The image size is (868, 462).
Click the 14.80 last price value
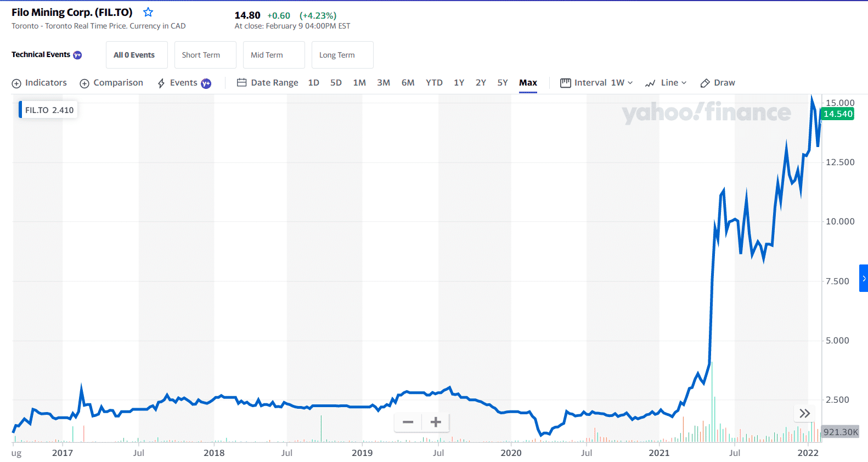[247, 15]
